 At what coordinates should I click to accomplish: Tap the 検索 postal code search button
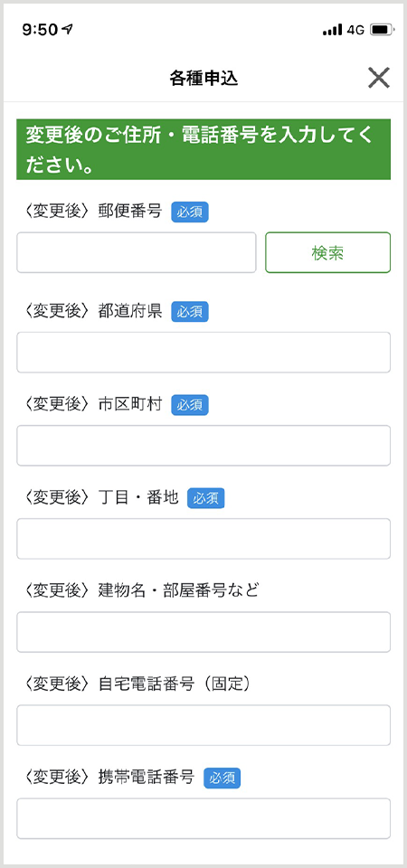(327, 252)
